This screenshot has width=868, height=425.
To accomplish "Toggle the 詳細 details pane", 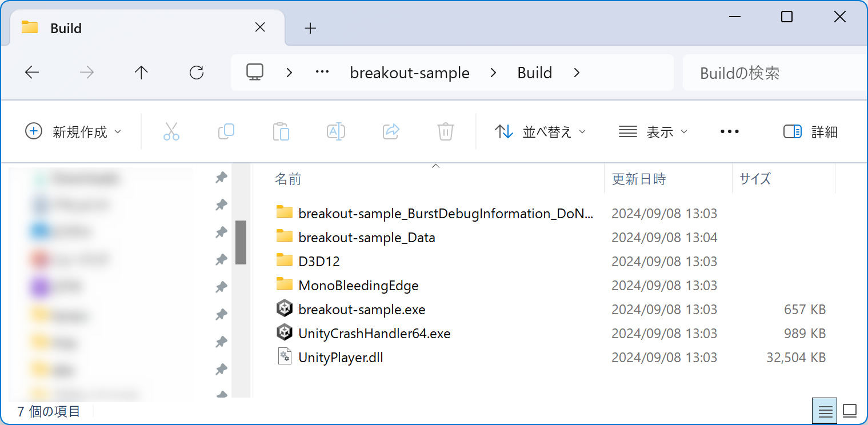I will (810, 132).
